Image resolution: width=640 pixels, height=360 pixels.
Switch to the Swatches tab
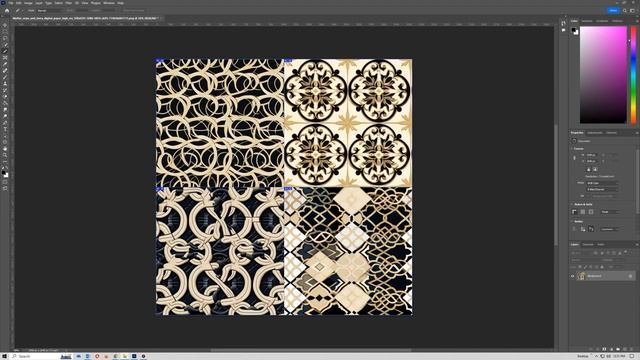coord(587,21)
